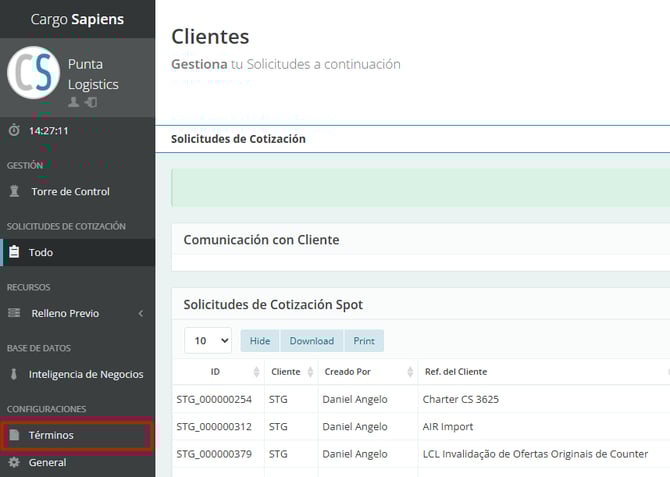Click the Torre de Control tower icon

14,192
